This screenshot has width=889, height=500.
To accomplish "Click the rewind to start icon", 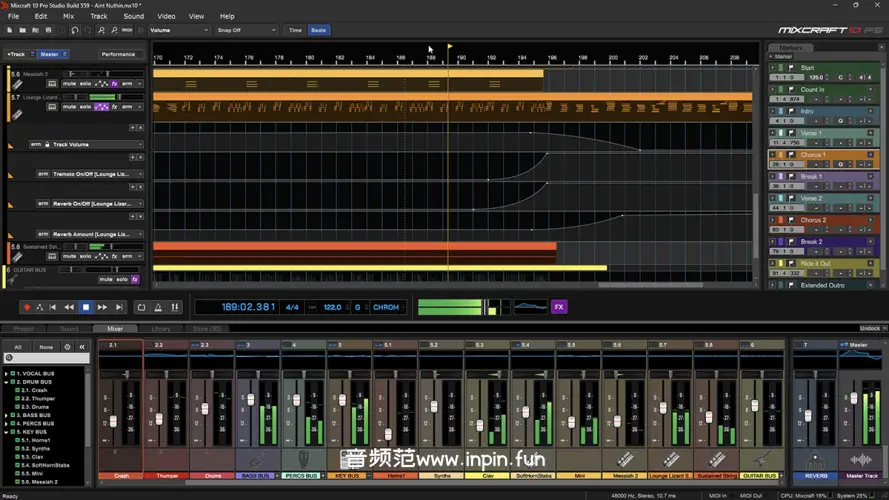I will (54, 307).
